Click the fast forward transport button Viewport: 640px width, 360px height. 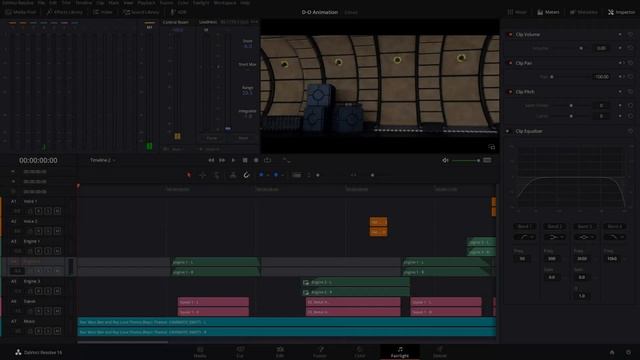point(222,160)
